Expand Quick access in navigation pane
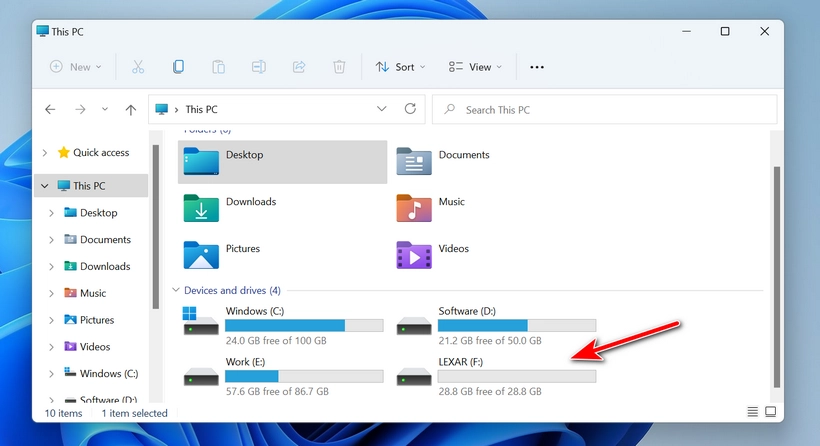 [x=45, y=153]
